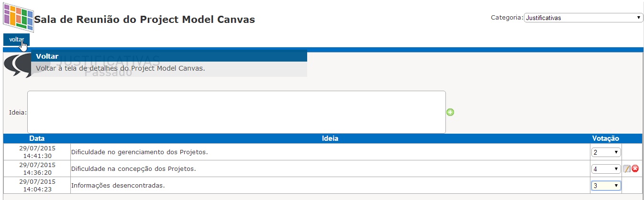Select row 'Dificuldade na concepção dos Projetos'
This screenshot has height=200, width=644.
[x=322, y=168]
